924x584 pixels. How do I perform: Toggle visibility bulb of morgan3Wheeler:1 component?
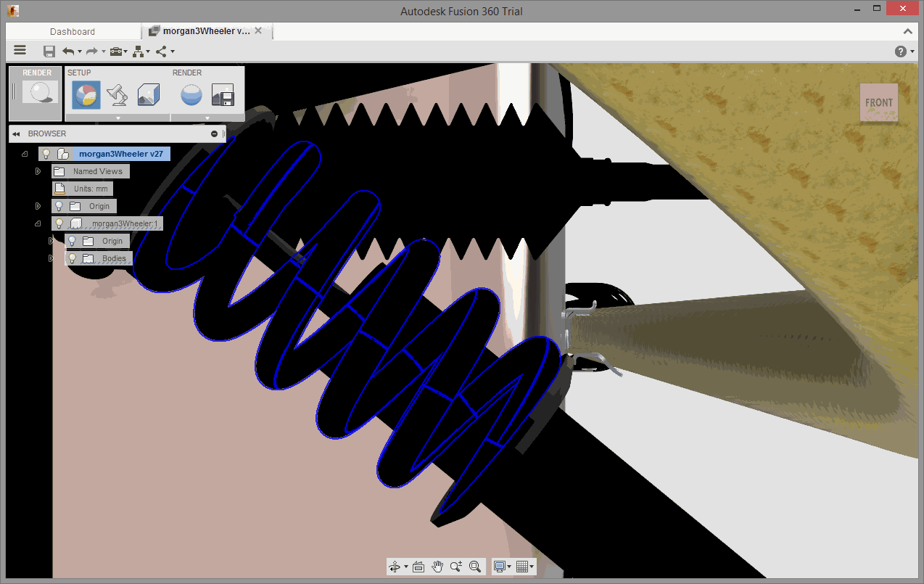pyautogui.click(x=59, y=223)
